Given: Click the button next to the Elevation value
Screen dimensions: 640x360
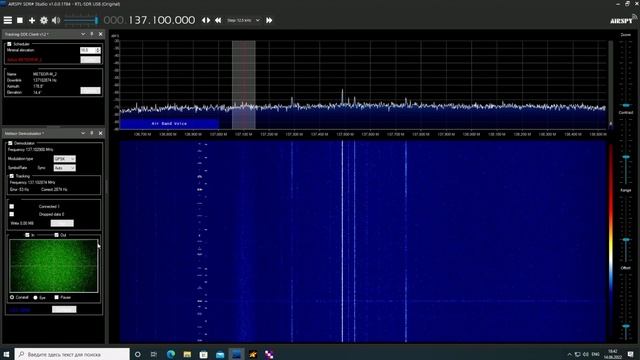Looking at the screenshot, I should (x=90, y=91).
